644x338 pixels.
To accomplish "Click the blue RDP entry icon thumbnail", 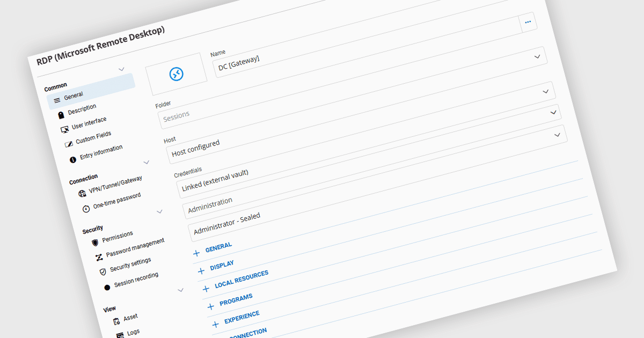I will (177, 74).
